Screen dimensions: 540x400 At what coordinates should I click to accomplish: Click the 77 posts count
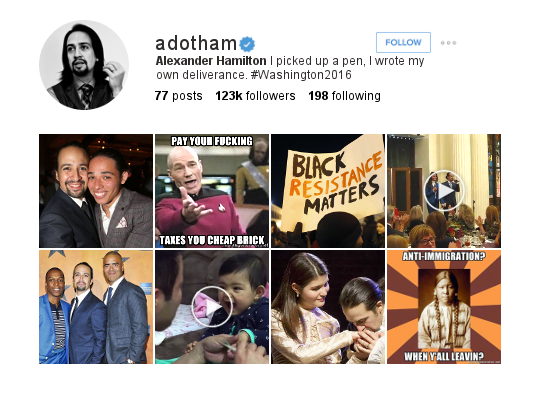pyautogui.click(x=178, y=96)
